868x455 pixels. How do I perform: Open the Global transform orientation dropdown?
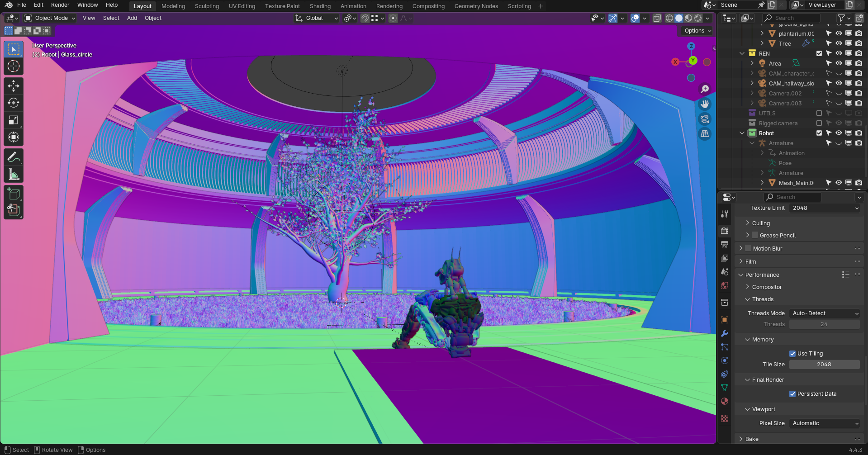317,18
